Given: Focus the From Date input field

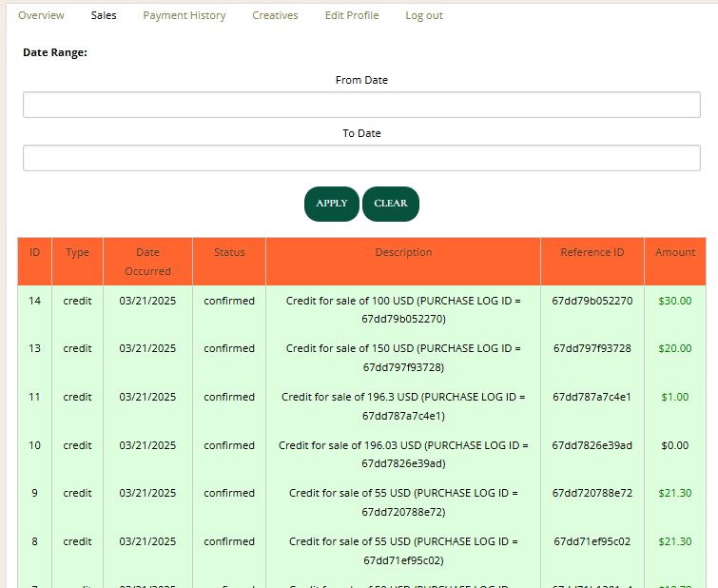Looking at the screenshot, I should point(361,105).
